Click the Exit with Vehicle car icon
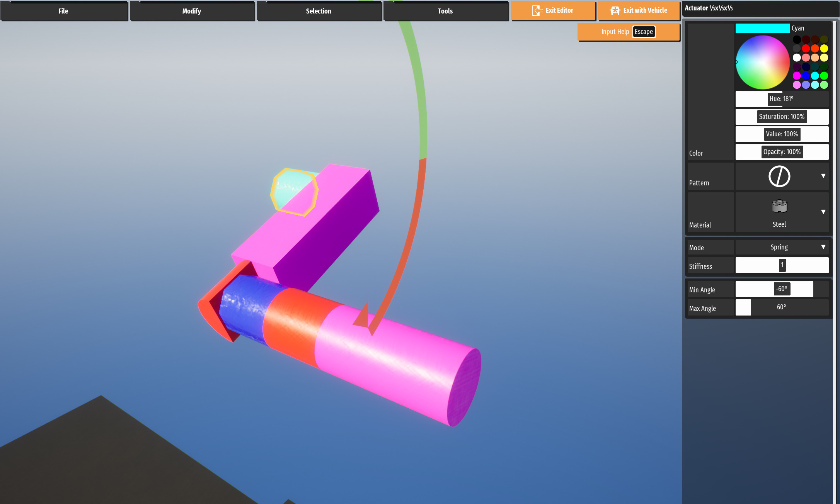840x504 pixels. [x=615, y=10]
